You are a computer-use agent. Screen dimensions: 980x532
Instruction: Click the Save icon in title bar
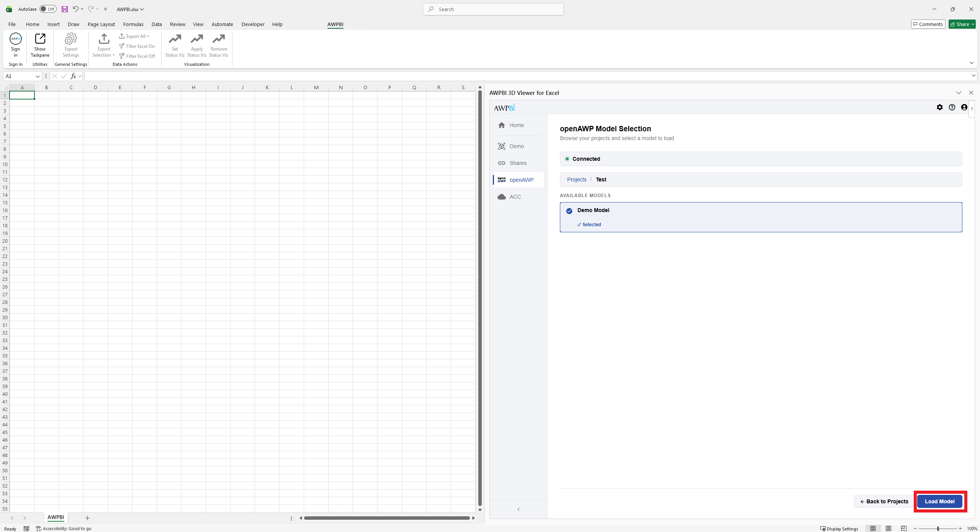65,9
